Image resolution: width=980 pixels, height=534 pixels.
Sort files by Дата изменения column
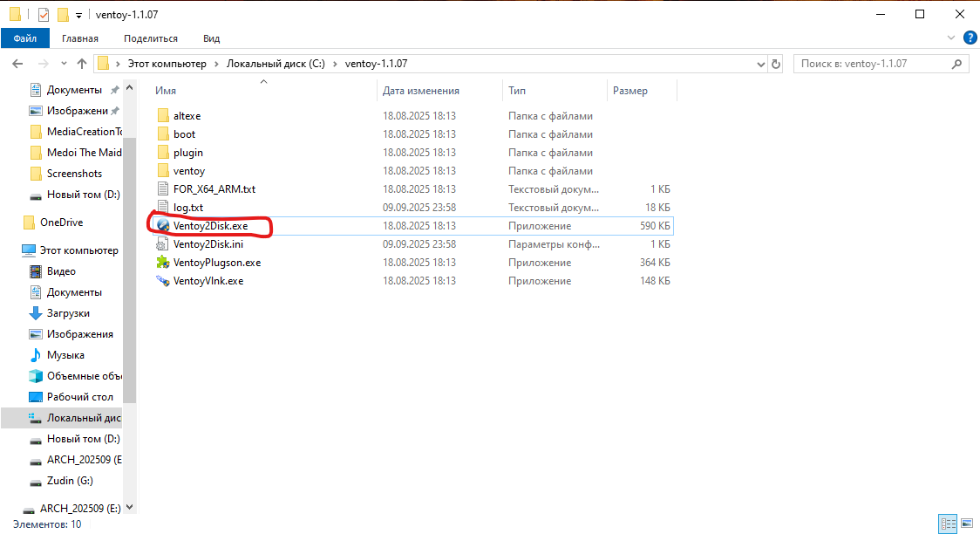click(x=421, y=91)
